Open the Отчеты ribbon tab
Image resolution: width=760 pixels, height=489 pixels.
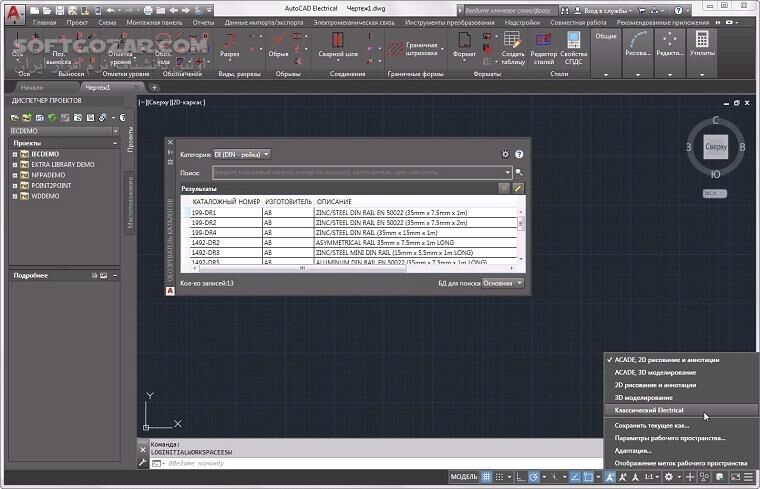203,22
